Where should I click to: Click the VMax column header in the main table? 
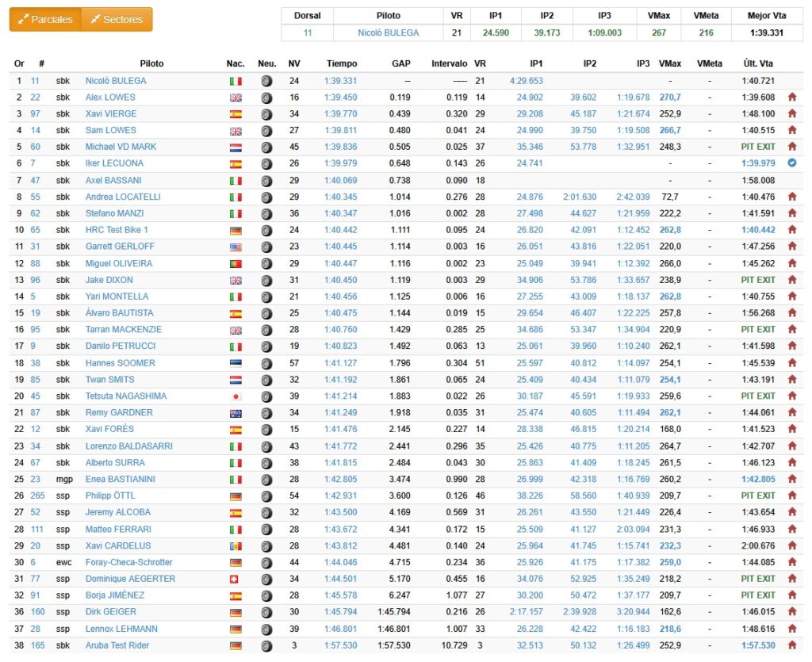[669, 63]
